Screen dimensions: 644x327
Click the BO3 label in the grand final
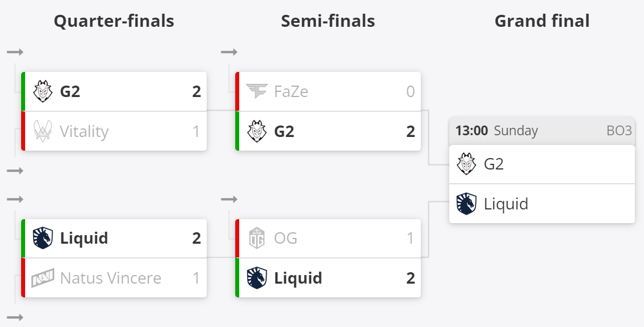coord(619,131)
